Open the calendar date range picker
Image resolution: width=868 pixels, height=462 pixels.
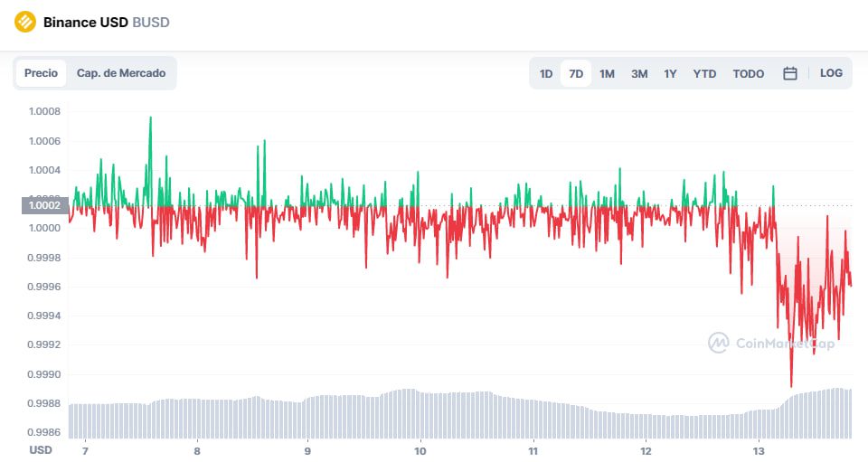point(790,73)
